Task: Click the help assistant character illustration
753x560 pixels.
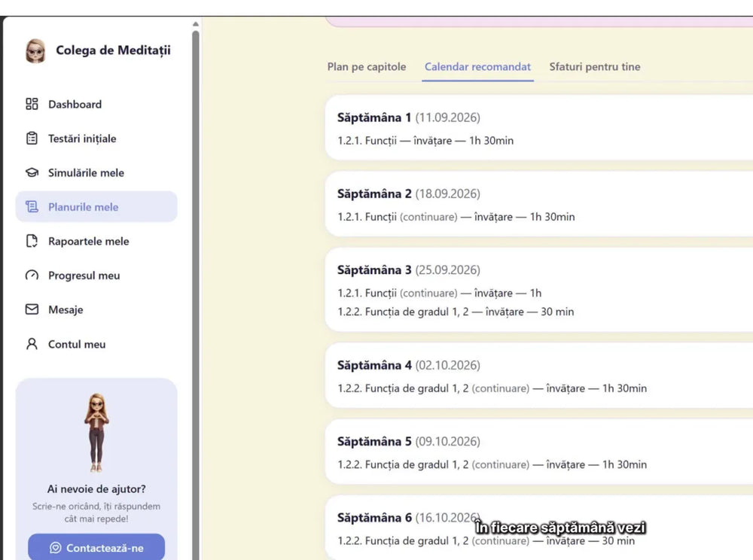Action: [96, 432]
